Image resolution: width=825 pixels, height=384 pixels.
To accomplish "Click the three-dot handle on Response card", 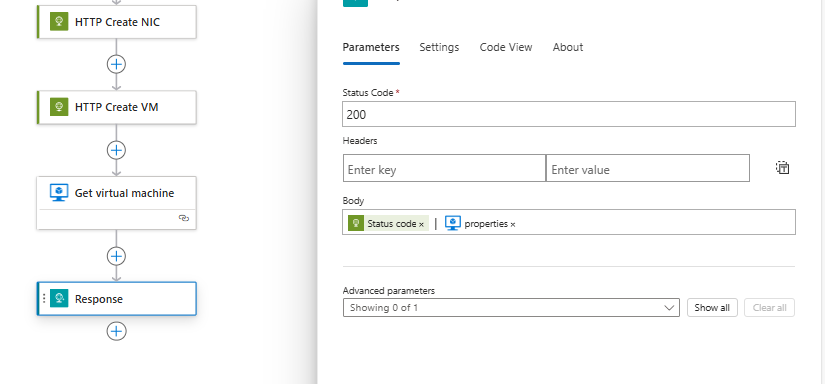I will tap(44, 299).
